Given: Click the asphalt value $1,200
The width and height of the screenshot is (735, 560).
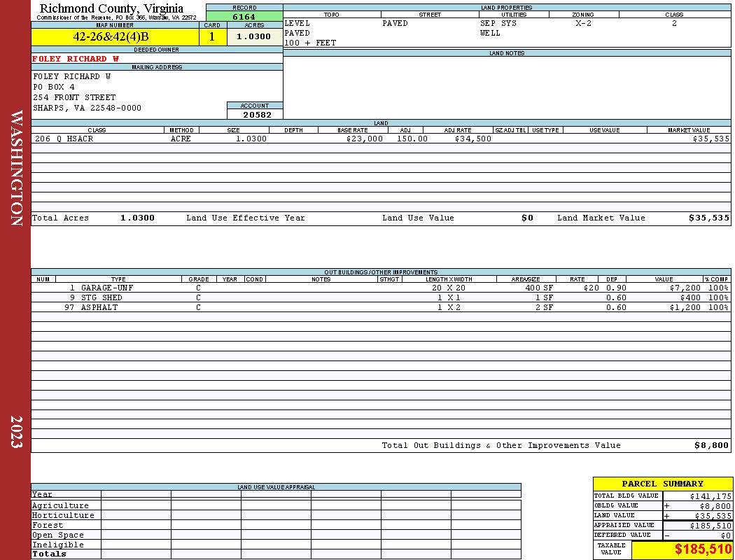Looking at the screenshot, I should click(685, 307).
